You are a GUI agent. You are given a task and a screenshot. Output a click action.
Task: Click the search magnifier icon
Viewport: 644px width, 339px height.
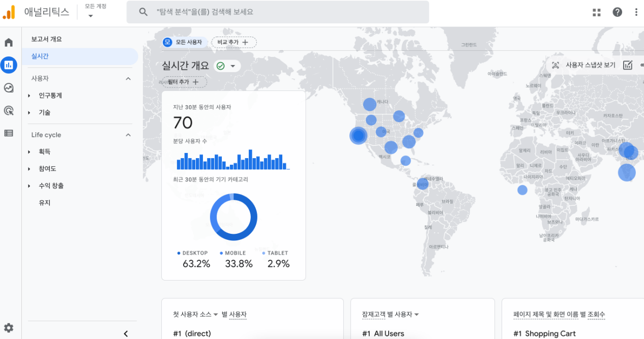pos(143,12)
